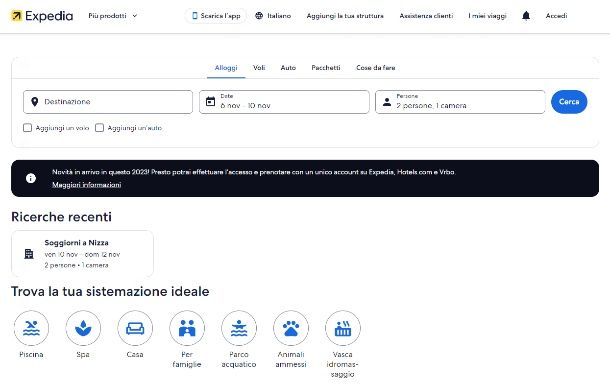This screenshot has width=610, height=384.
Task: Open recent search Soggiorni a Nizza card
Action: pyautogui.click(x=82, y=254)
